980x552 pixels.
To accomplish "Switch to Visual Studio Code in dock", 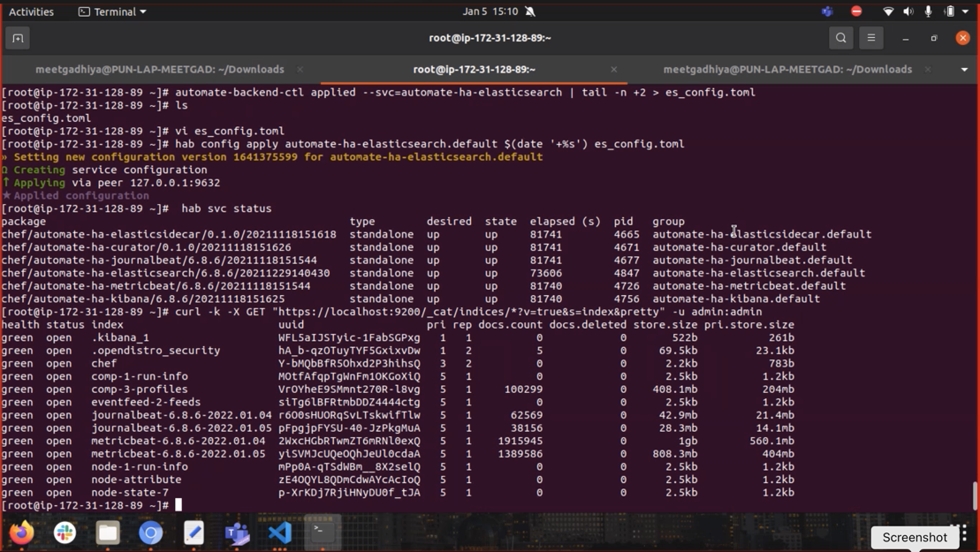I will (280, 533).
